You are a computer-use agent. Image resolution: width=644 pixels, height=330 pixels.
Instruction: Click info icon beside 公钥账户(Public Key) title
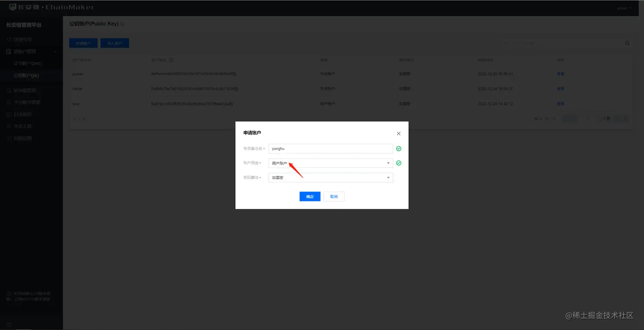[x=122, y=24]
